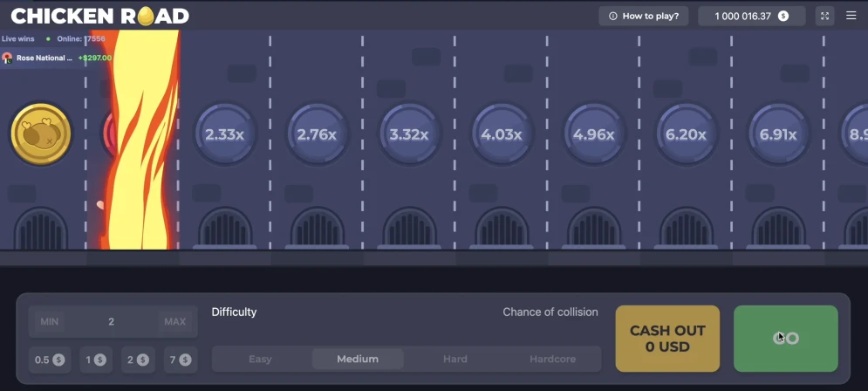This screenshot has width=868, height=391.
Task: Select Hardcore difficulty
Action: [x=552, y=359]
